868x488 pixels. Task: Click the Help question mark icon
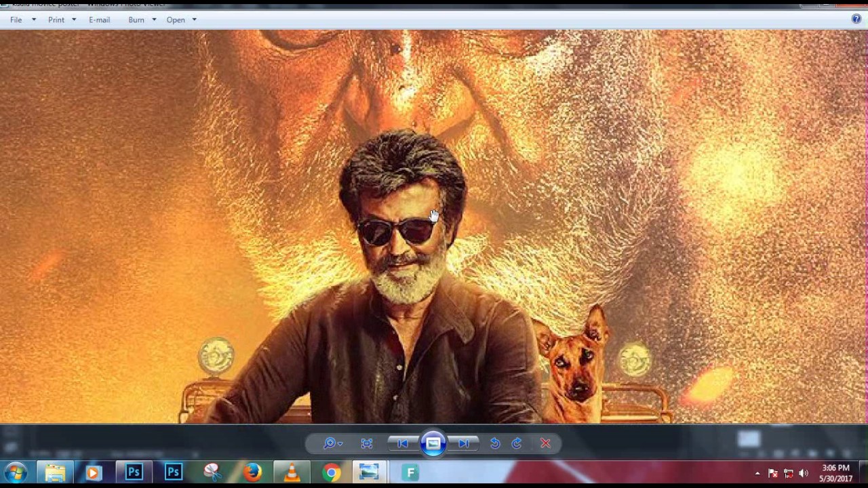856,19
